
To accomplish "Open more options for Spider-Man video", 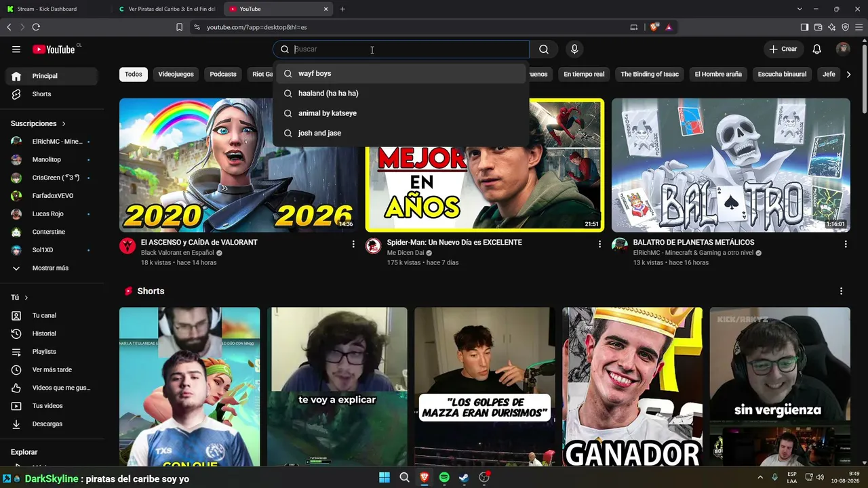I will coord(599,244).
